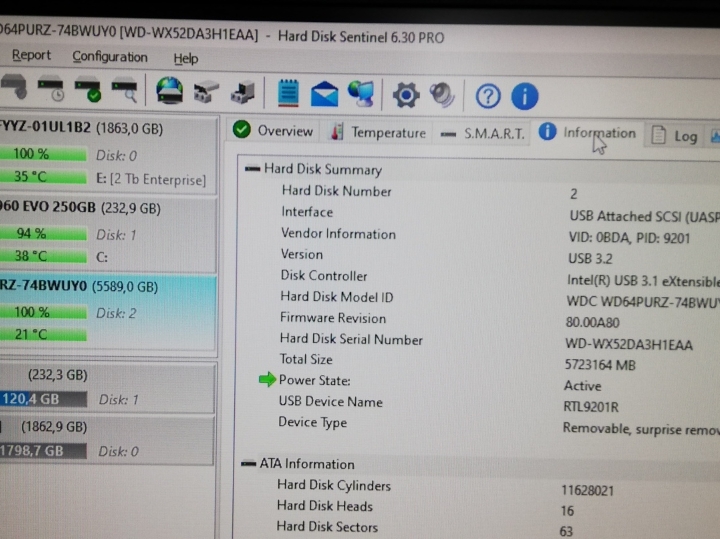Switch to the Temperature tab
This screenshot has height=539, width=720.
378,133
